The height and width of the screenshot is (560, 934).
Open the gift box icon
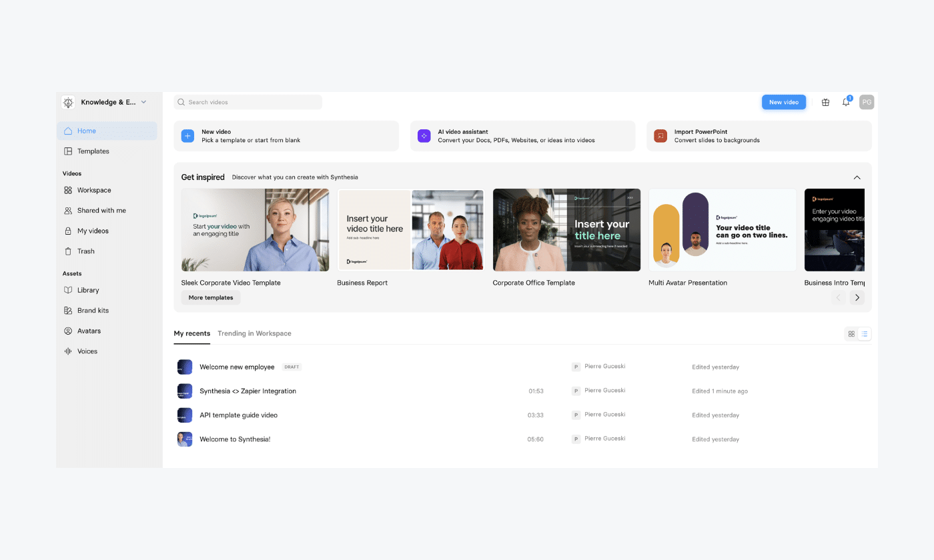click(x=825, y=102)
